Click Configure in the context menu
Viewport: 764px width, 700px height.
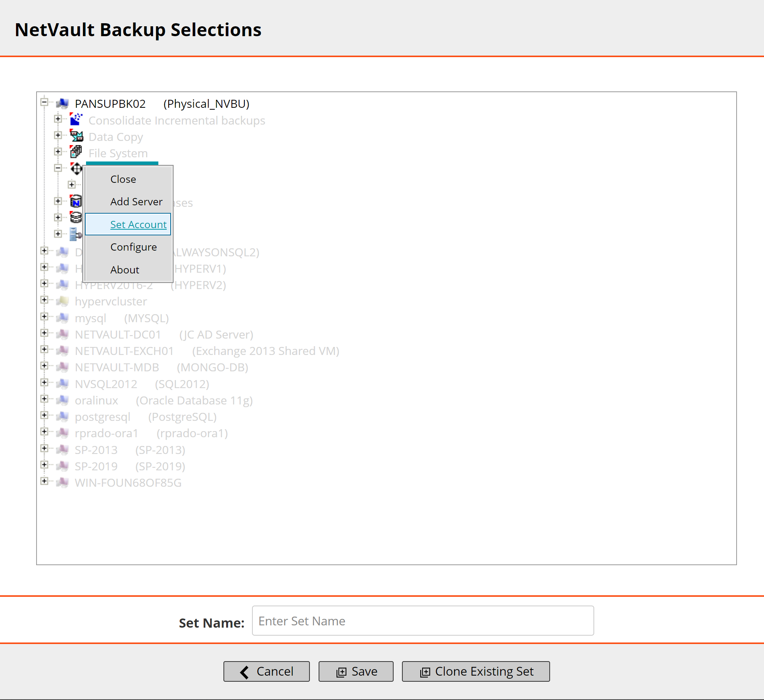click(133, 247)
